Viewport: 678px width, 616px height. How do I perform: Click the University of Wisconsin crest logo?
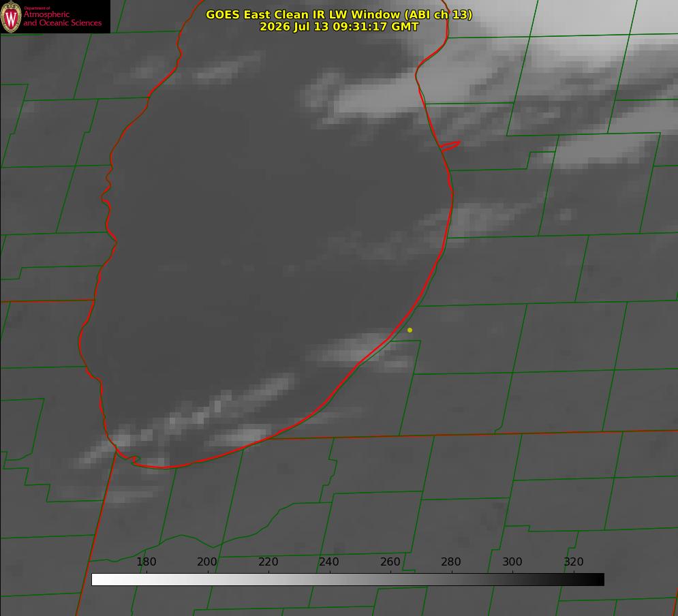(x=11, y=16)
